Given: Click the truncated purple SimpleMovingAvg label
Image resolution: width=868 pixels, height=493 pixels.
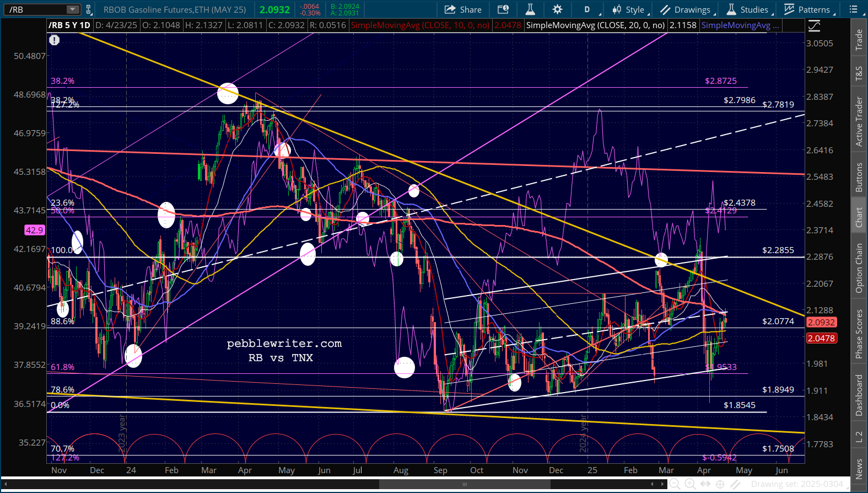Looking at the screenshot, I should pos(740,25).
